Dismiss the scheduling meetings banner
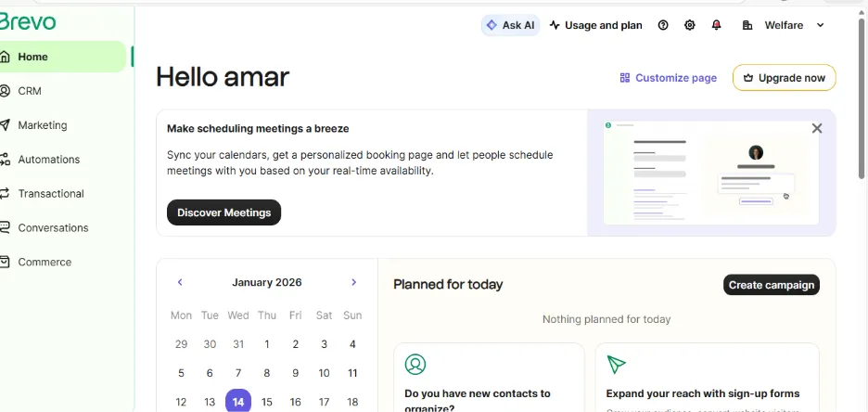The image size is (868, 412). [x=816, y=128]
